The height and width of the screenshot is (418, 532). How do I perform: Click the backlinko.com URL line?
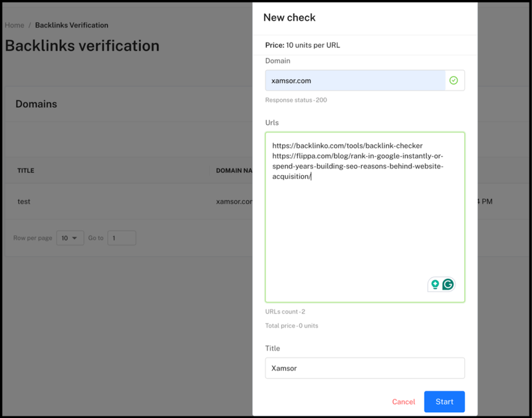pos(347,146)
